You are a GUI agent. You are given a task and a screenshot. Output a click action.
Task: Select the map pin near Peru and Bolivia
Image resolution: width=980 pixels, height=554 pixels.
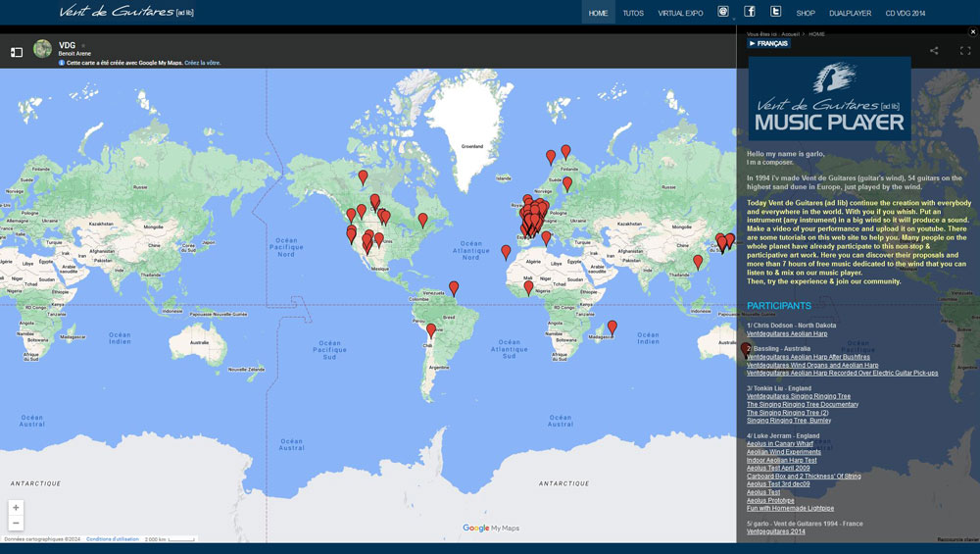click(431, 330)
